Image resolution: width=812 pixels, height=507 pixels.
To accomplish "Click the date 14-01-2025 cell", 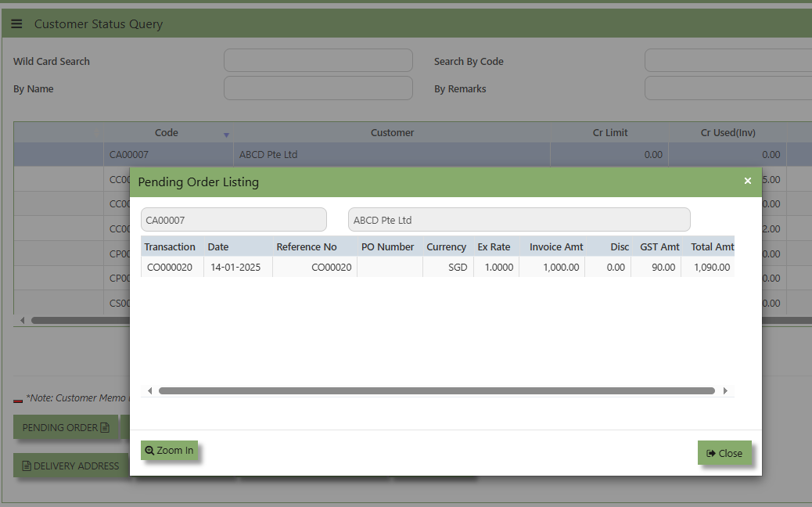I will tap(239, 268).
